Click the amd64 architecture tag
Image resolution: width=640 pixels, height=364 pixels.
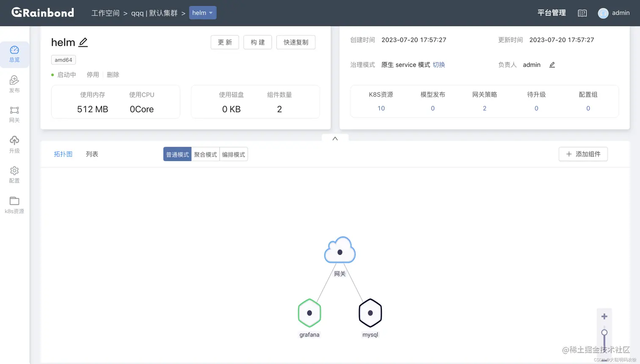pyautogui.click(x=63, y=60)
